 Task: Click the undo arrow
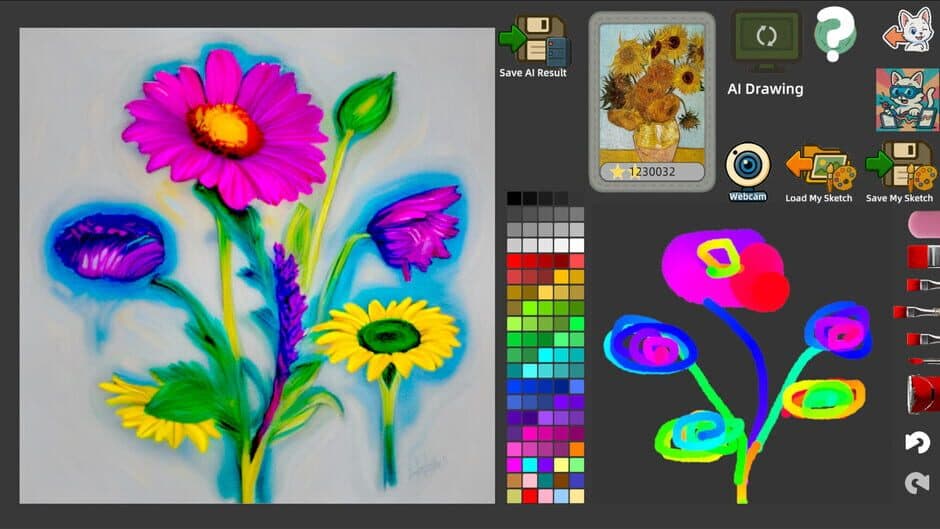tap(917, 442)
